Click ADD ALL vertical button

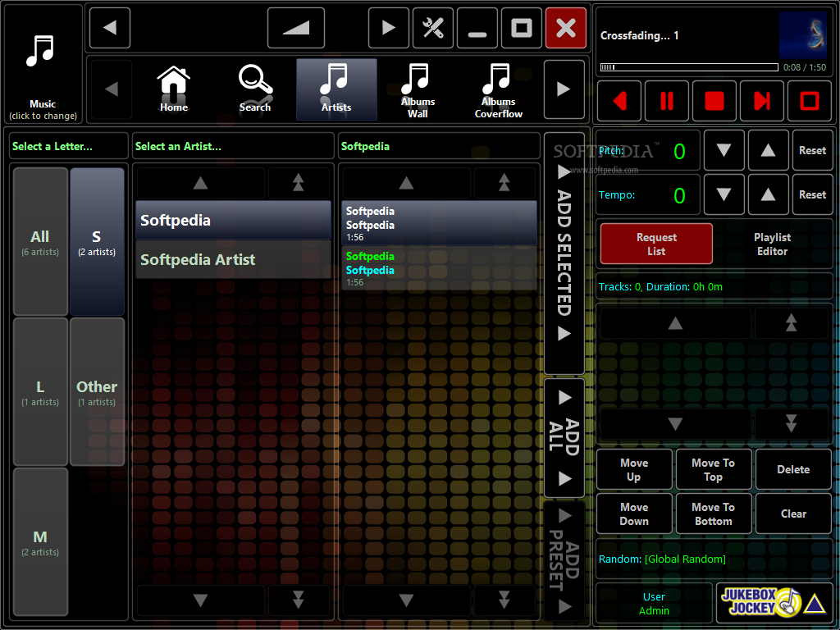564,438
